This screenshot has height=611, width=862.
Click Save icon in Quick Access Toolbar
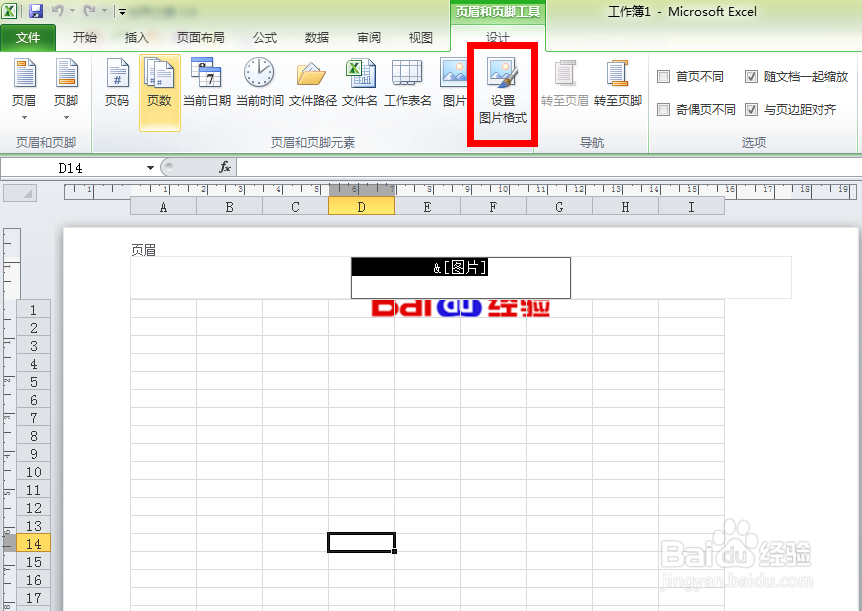coord(36,11)
